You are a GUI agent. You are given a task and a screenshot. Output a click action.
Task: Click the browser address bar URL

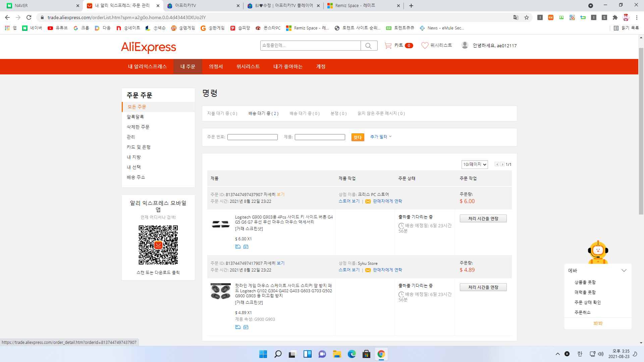click(x=126, y=17)
